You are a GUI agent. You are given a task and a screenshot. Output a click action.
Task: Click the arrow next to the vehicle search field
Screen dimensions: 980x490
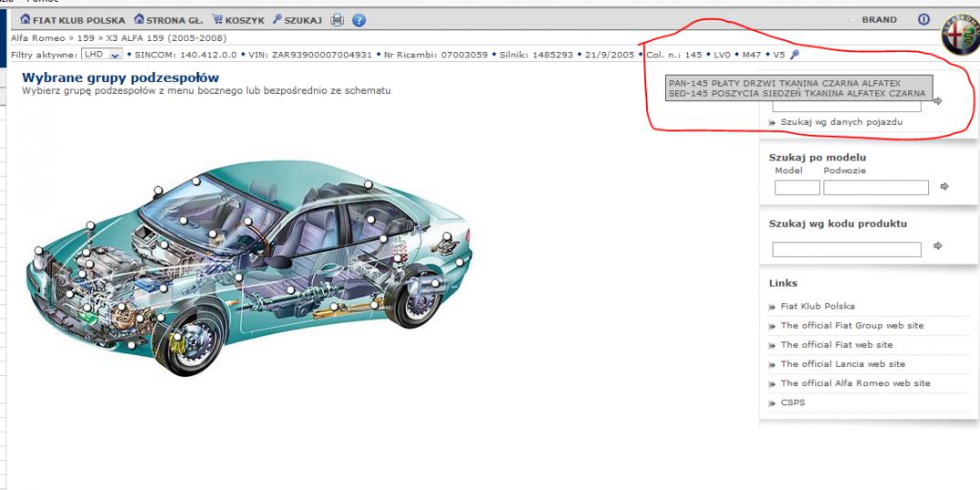pos(937,100)
